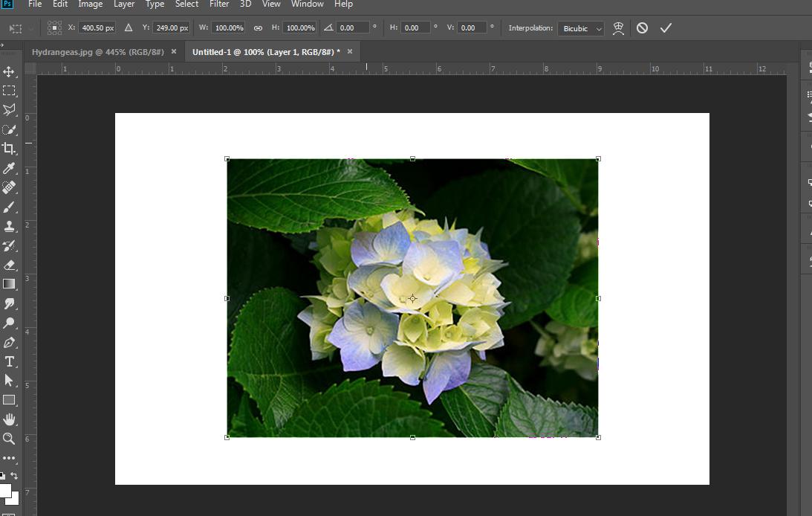The width and height of the screenshot is (812, 516).
Task: Click the rotation angle input field
Action: (x=353, y=28)
